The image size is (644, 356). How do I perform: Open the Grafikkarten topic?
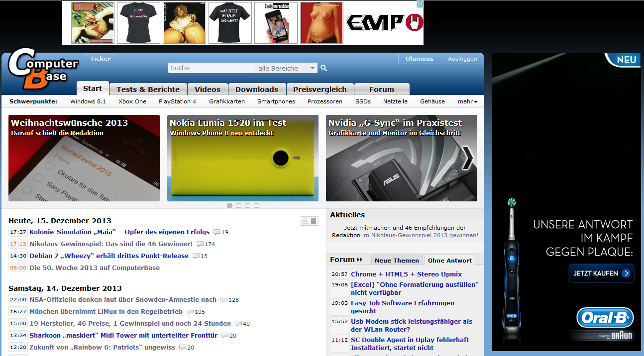tap(227, 101)
